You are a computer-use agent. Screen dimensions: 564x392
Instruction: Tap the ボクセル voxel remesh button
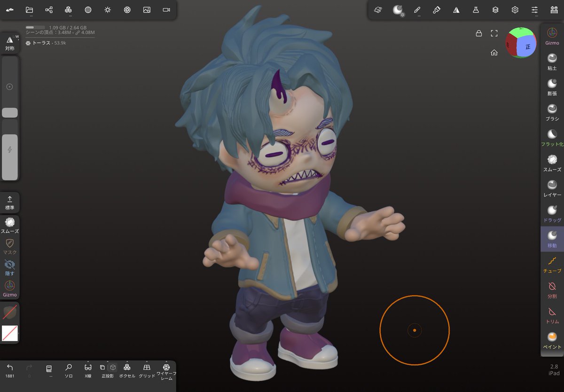tap(127, 371)
